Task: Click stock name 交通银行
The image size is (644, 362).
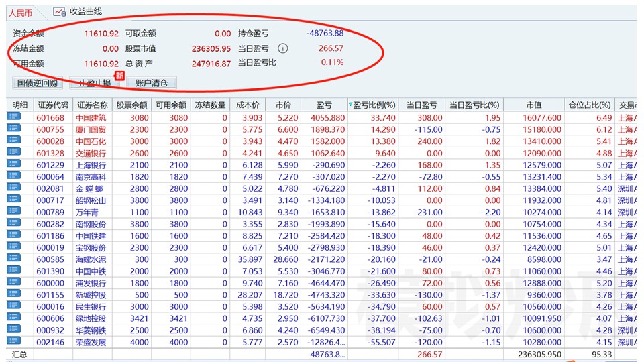Action: pos(91,154)
